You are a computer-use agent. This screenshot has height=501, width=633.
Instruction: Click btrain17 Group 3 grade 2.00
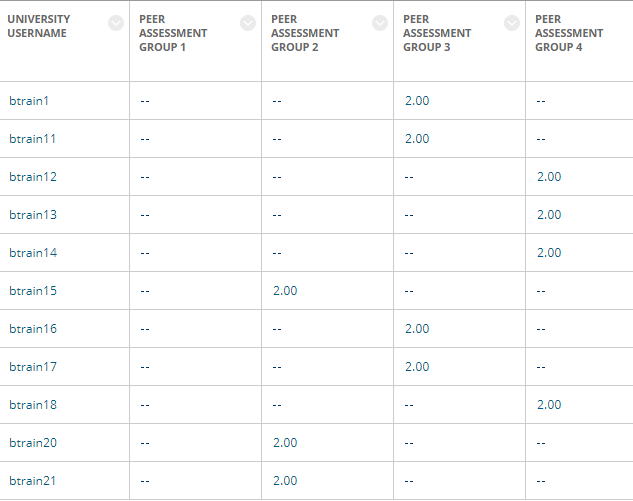coord(417,366)
